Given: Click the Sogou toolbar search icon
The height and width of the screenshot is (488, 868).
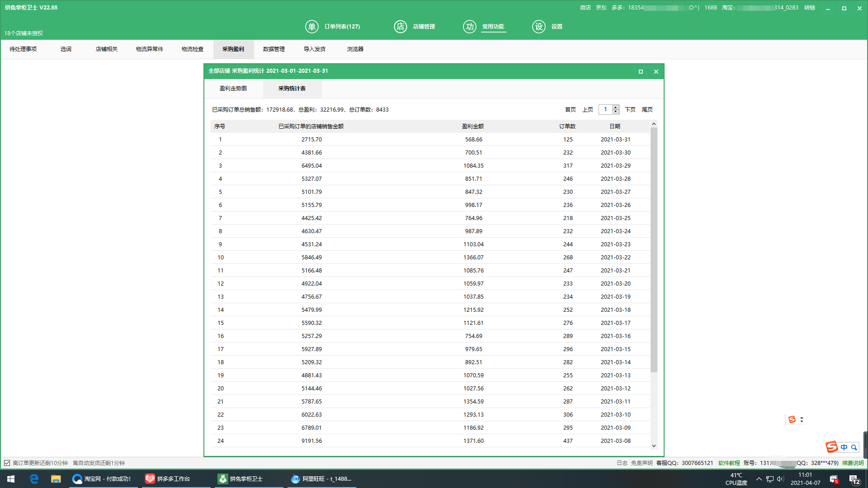Looking at the screenshot, I should (854, 447).
